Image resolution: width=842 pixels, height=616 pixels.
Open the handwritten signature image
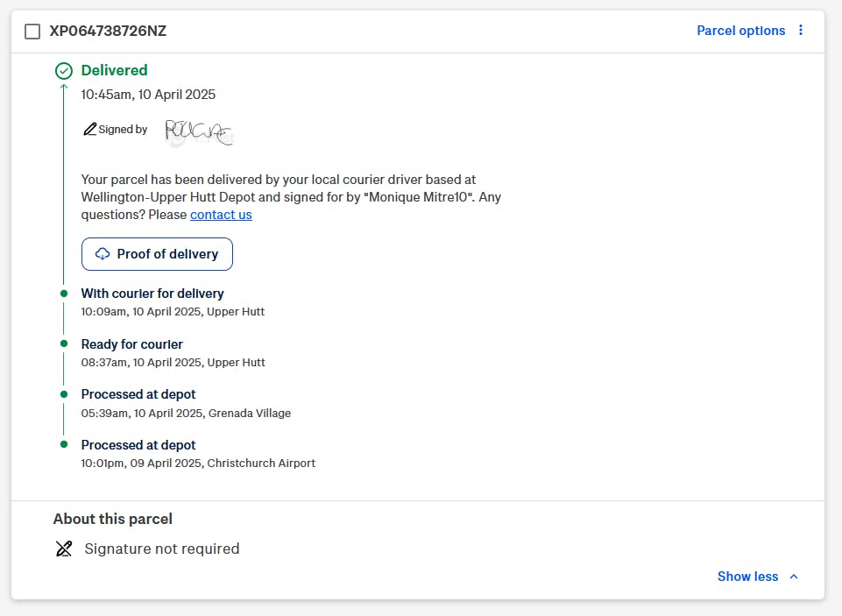(x=199, y=131)
